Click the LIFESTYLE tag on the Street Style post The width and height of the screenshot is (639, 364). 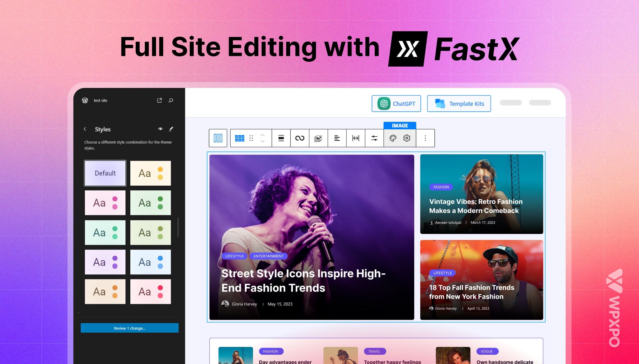235,256
